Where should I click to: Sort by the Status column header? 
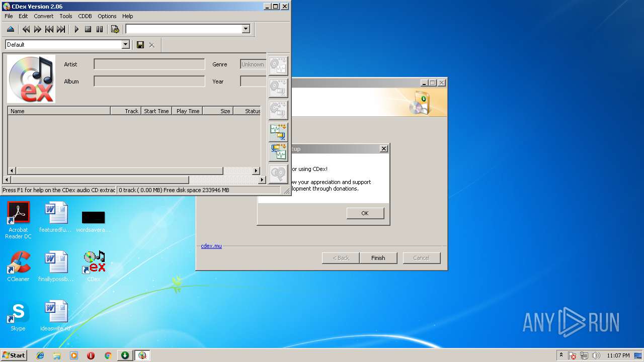click(248, 111)
